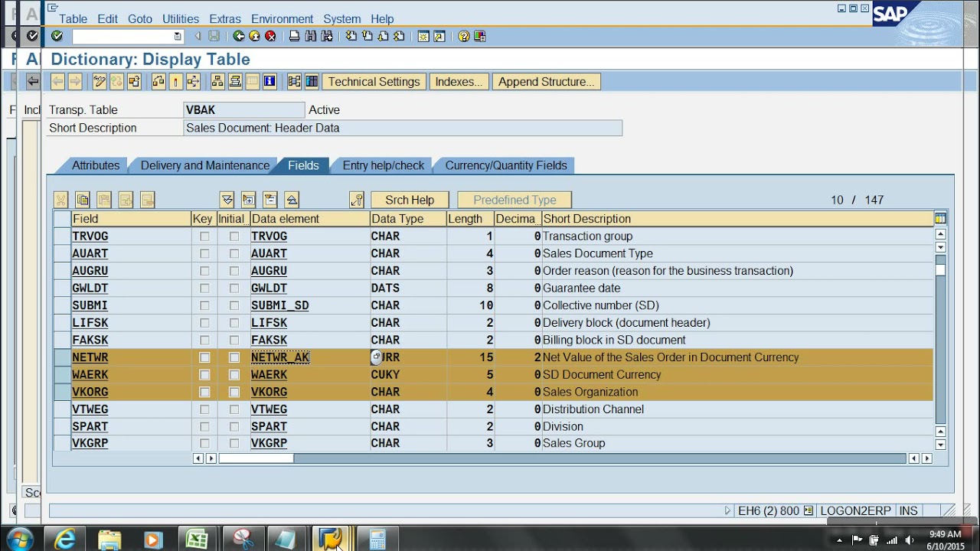This screenshot has height=551, width=980.
Task: Toggle the Key checkbox for NETWR
Action: click(x=204, y=357)
